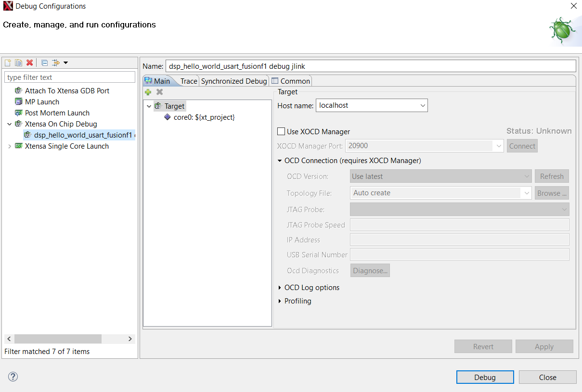The image size is (582, 392).
Task: Click the Close button
Action: click(x=547, y=377)
